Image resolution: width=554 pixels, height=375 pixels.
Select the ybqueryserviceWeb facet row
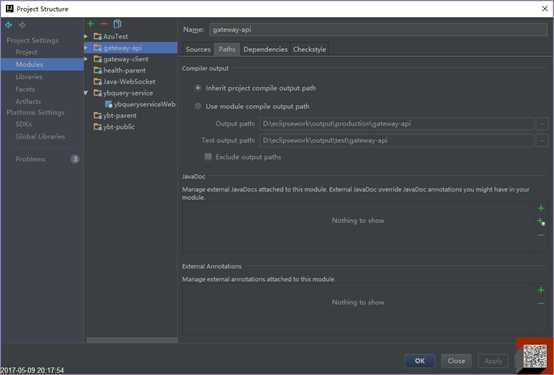[131, 104]
